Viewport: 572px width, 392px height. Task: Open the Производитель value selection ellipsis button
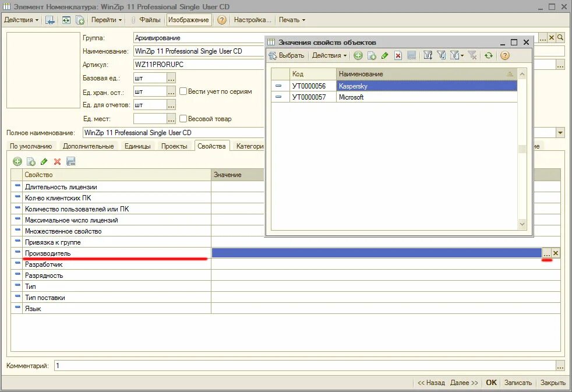[546, 253]
